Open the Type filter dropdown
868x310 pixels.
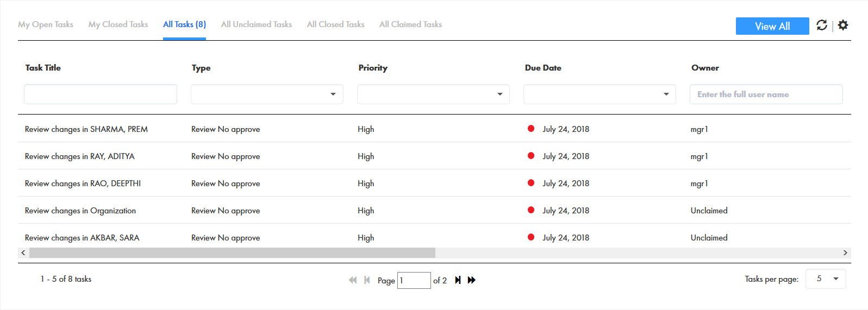coord(267,94)
